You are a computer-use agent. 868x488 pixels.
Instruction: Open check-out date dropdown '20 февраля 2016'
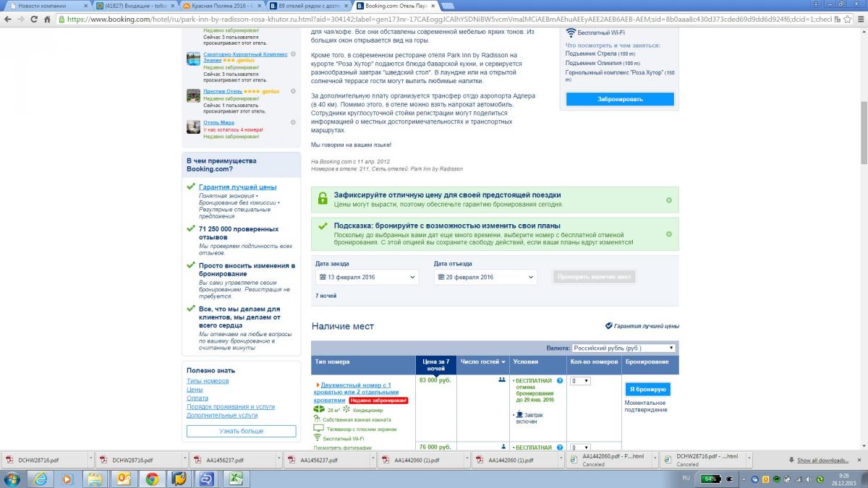click(485, 277)
